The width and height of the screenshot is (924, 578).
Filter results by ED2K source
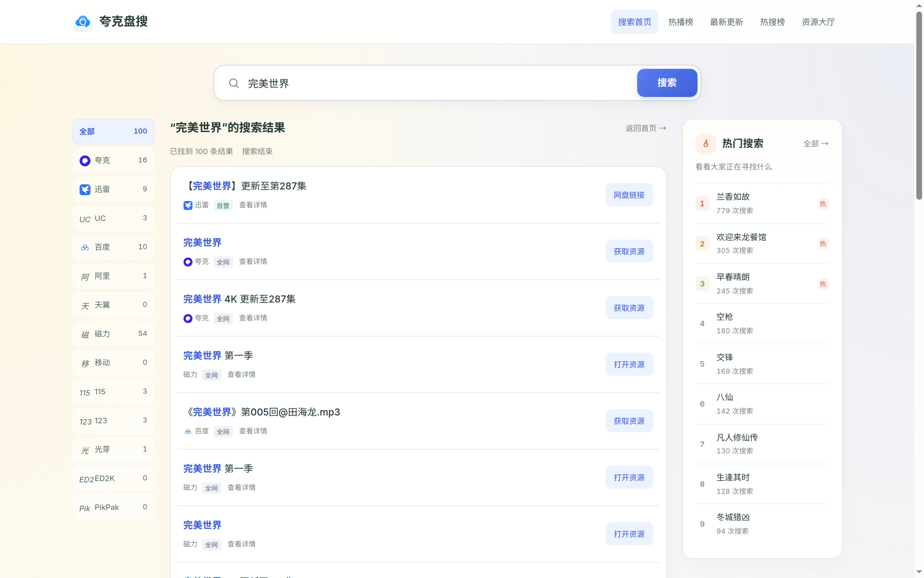(x=113, y=478)
